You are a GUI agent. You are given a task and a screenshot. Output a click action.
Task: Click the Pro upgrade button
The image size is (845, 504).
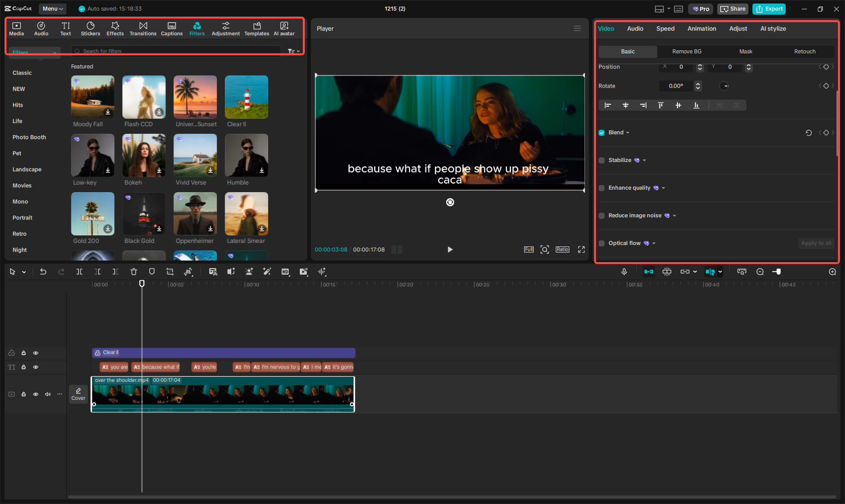[x=701, y=9]
